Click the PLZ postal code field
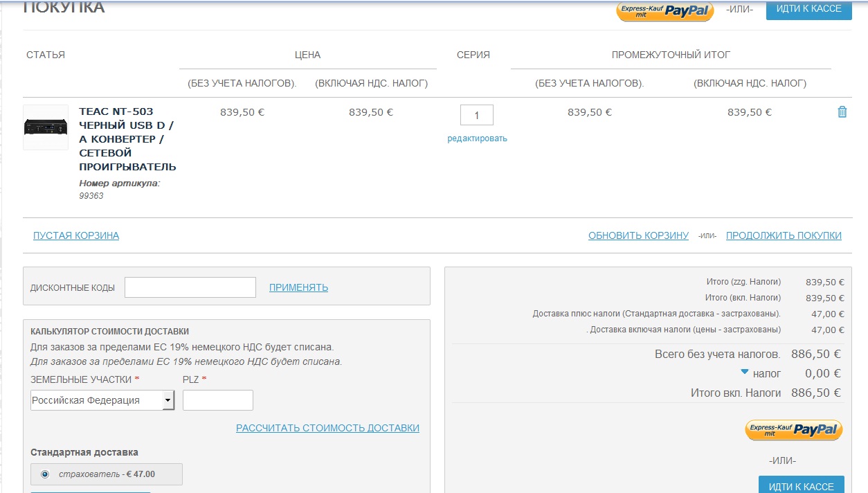The image size is (868, 493). [x=218, y=400]
